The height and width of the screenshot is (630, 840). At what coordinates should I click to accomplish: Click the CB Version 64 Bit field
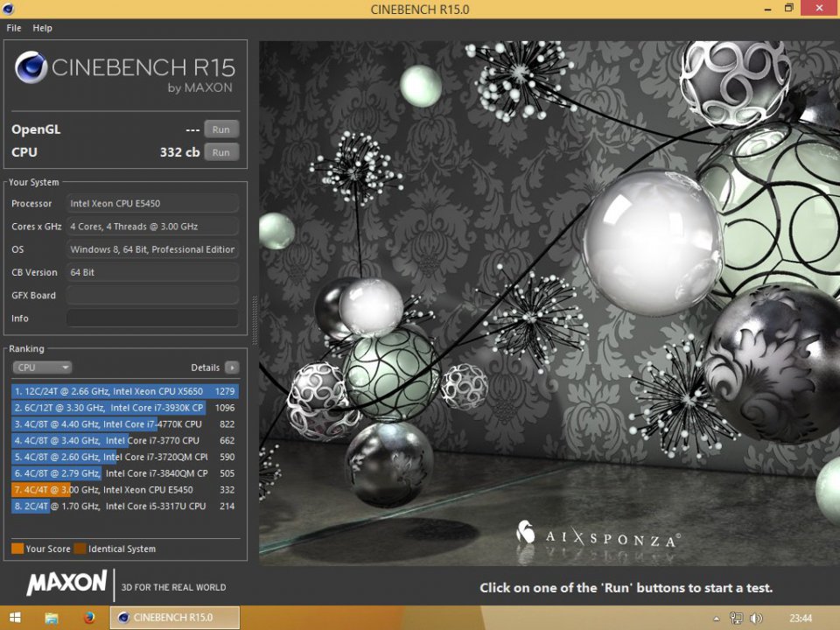[x=152, y=273]
